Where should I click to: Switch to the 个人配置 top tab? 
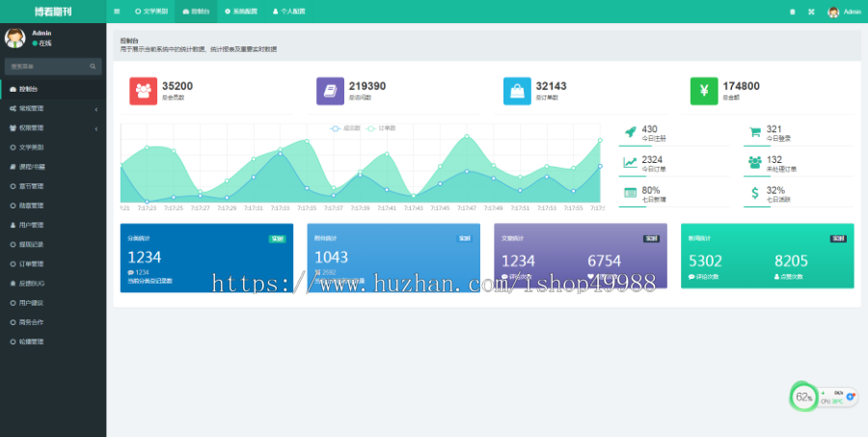(x=289, y=12)
